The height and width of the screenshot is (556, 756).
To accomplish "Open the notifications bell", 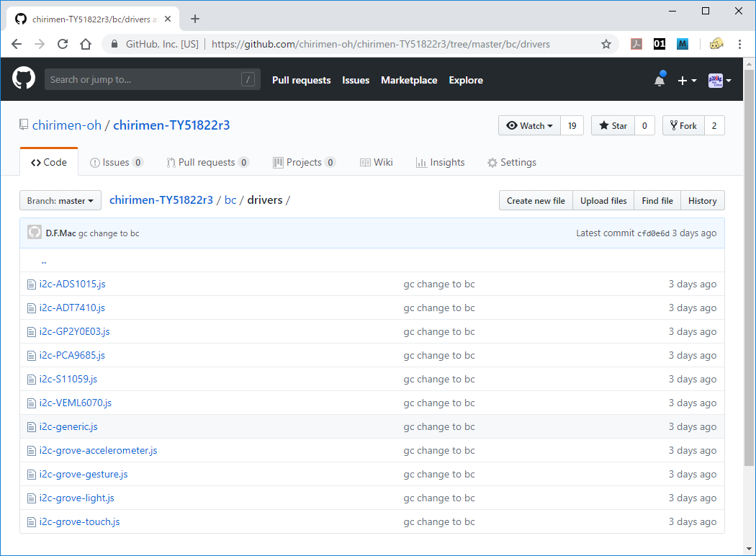I will click(660, 80).
